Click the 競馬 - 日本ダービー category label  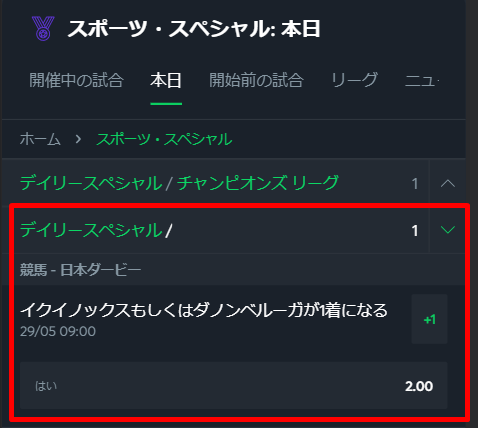80,270
